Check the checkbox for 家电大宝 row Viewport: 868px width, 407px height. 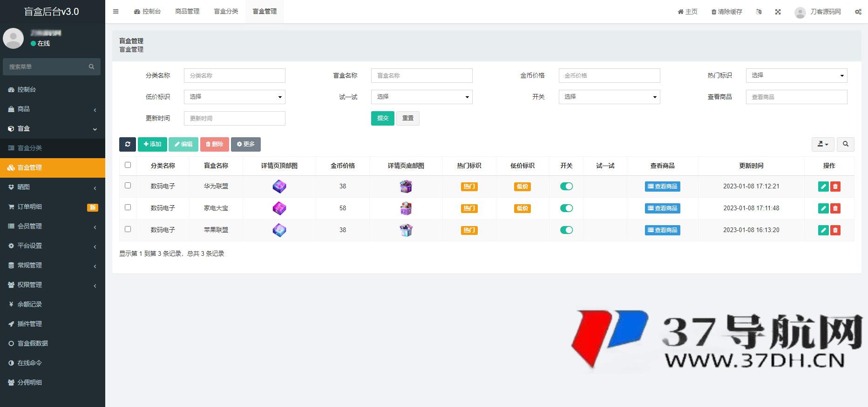point(128,207)
